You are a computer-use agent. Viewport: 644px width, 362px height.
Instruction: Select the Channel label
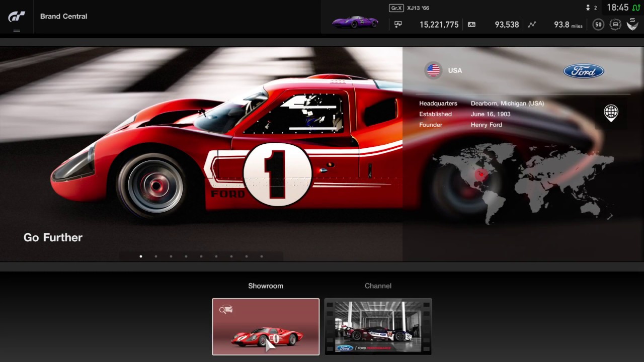(x=378, y=286)
